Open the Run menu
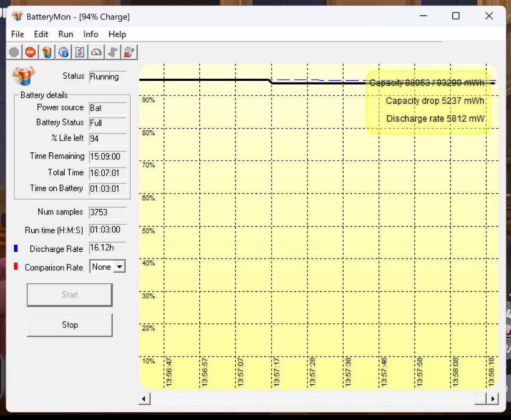The width and height of the screenshot is (511, 420). pos(66,34)
